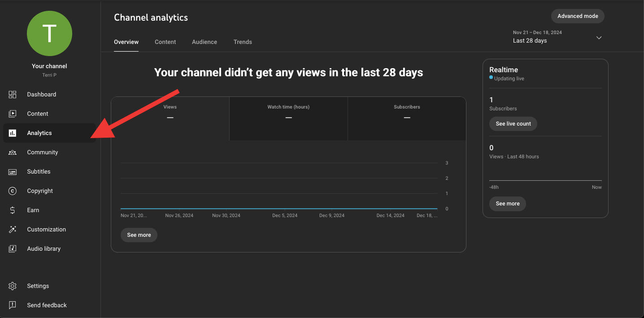644x318 pixels.
Task: Click See live count for subscribers
Action: point(513,124)
